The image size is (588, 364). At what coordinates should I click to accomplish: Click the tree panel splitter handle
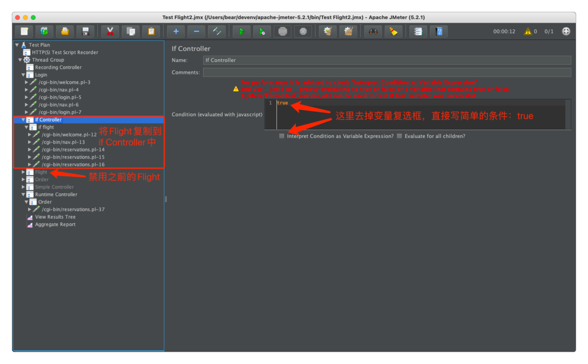coord(166,199)
